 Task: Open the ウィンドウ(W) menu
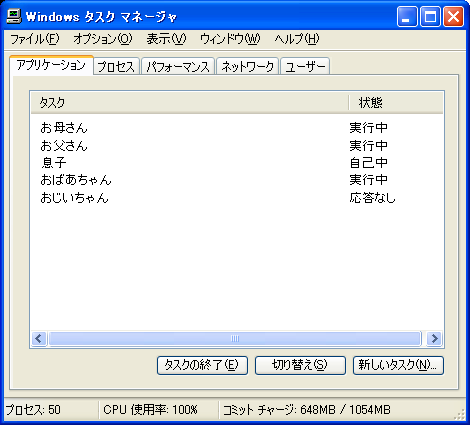[x=230, y=39]
